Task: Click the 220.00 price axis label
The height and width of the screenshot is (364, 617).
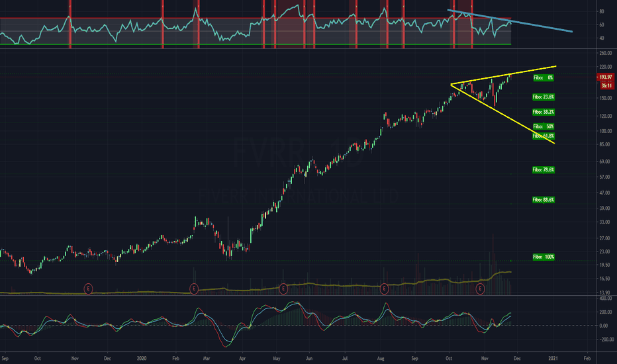Action: (x=606, y=67)
